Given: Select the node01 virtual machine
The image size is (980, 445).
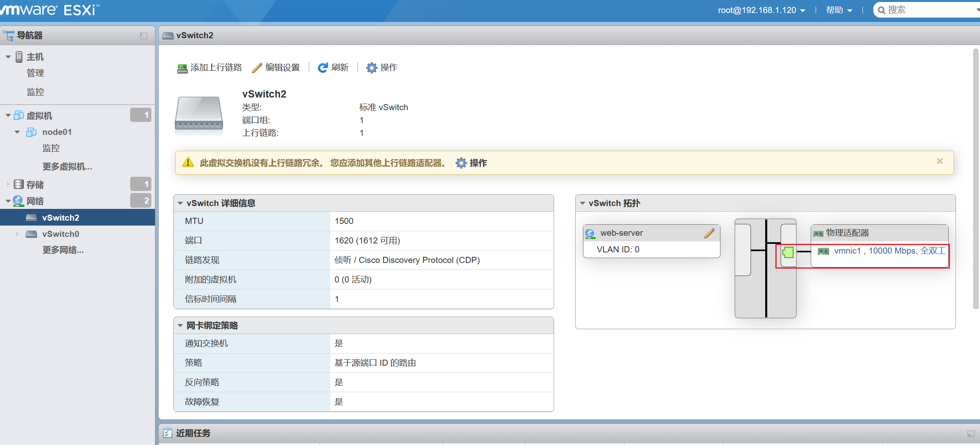Looking at the screenshot, I should point(57,132).
